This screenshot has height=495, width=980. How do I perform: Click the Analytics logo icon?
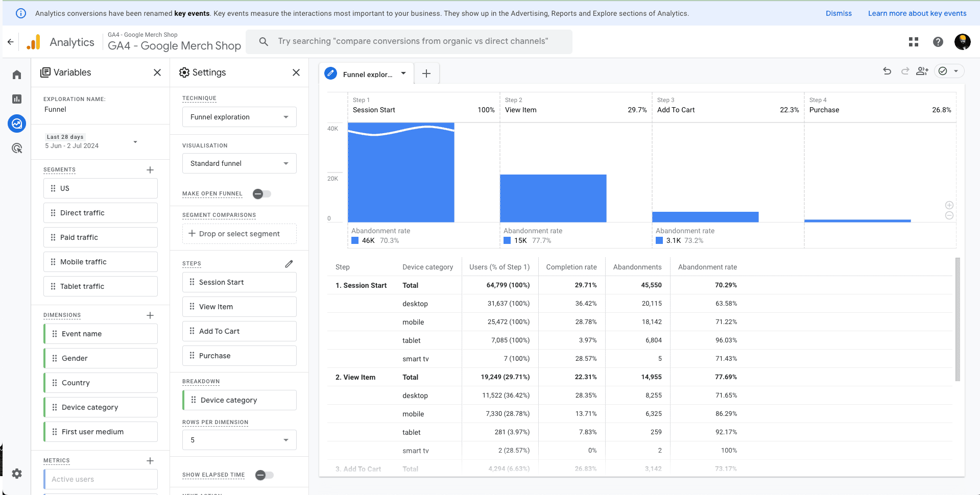click(33, 42)
